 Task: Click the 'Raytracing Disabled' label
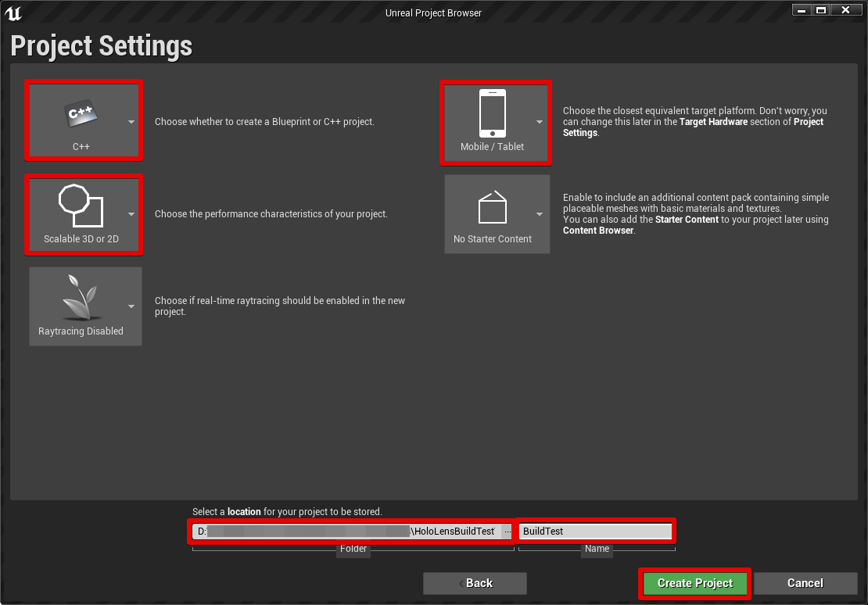(x=81, y=331)
